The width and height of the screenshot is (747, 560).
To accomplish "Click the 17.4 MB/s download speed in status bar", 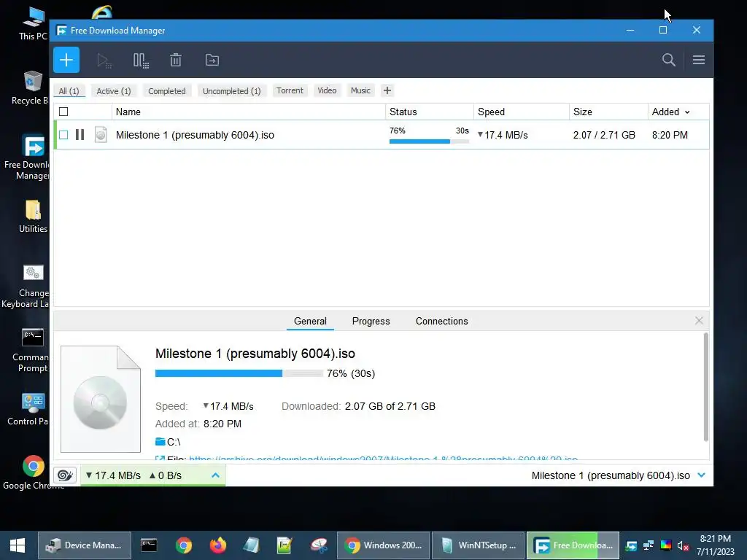I will [113, 475].
